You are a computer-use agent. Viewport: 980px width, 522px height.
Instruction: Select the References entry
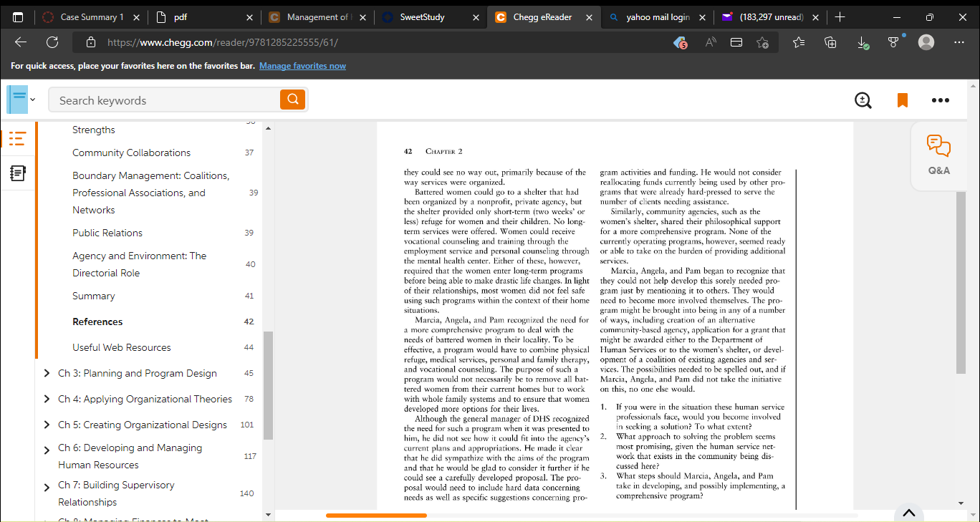[97, 322]
